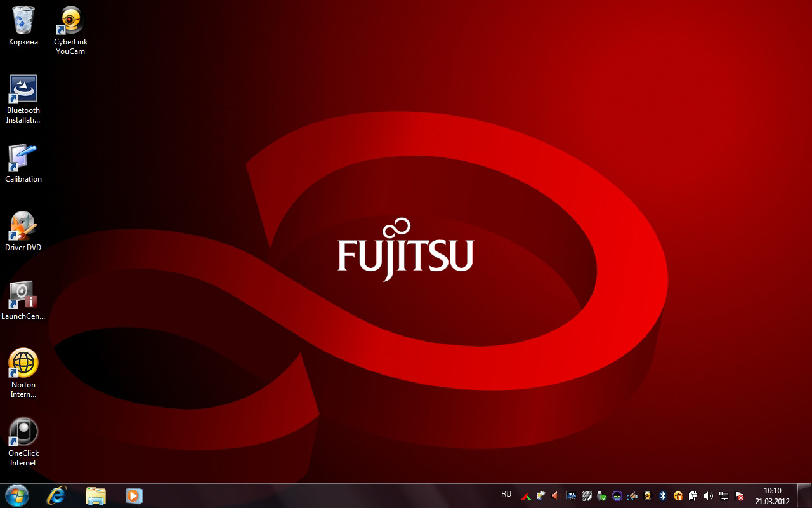Open the Windows Start menu
The width and height of the screenshot is (812, 508).
pyautogui.click(x=16, y=495)
